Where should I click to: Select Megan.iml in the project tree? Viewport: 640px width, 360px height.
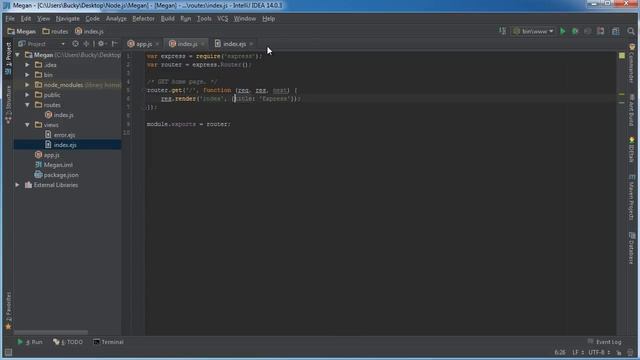(x=54, y=165)
